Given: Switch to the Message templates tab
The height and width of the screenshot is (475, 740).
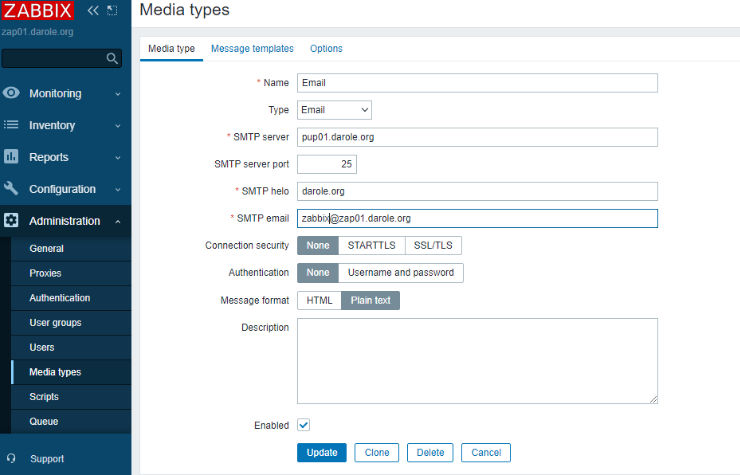Looking at the screenshot, I should point(252,48).
